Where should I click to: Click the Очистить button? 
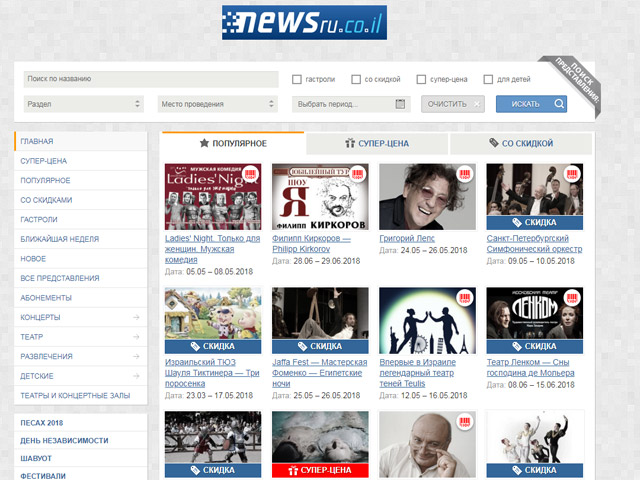click(x=453, y=104)
